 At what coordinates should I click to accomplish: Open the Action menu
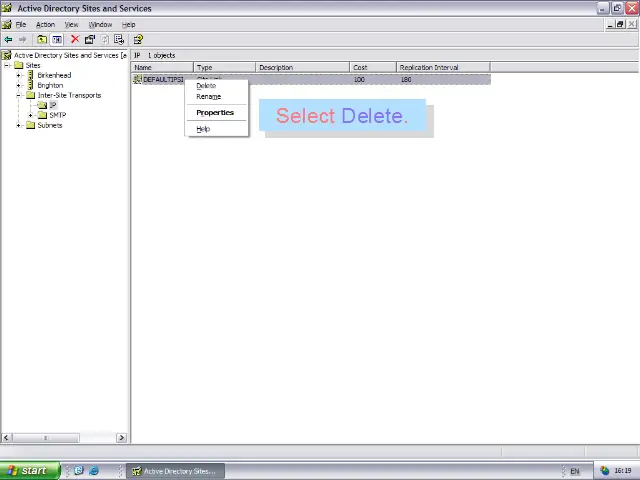tap(45, 24)
